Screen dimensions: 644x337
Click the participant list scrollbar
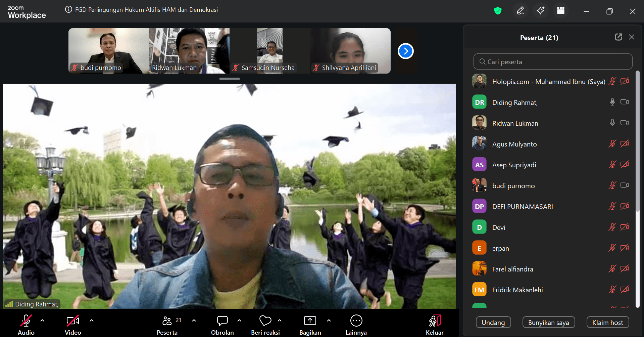pyautogui.click(x=637, y=141)
